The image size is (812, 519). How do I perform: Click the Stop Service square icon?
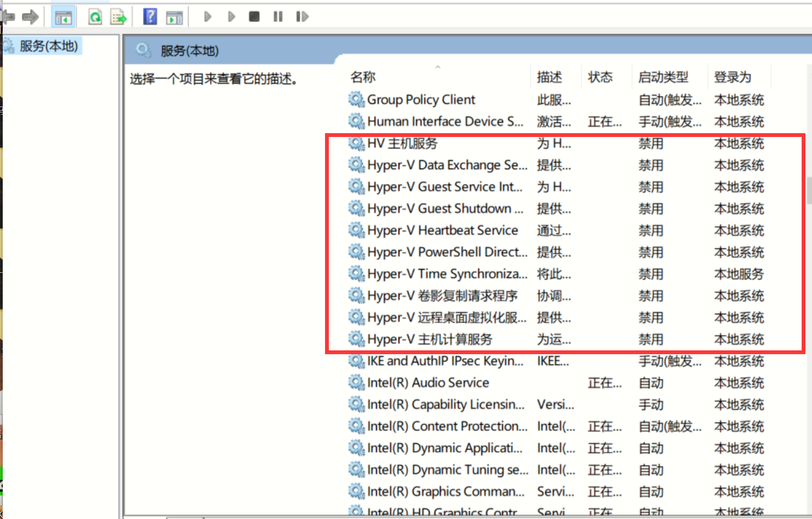pos(254,17)
